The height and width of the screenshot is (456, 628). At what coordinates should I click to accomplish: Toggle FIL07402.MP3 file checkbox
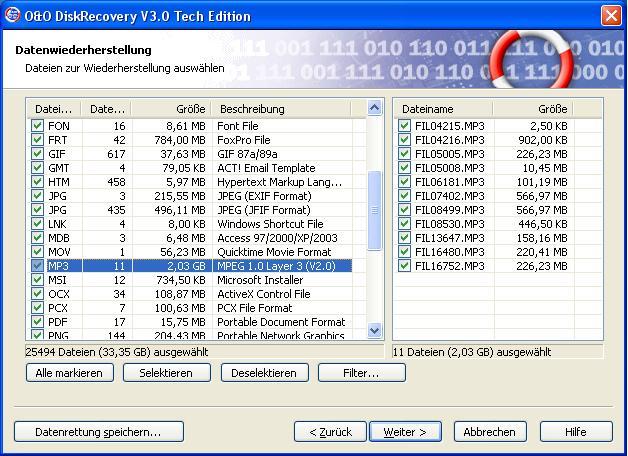click(404, 196)
